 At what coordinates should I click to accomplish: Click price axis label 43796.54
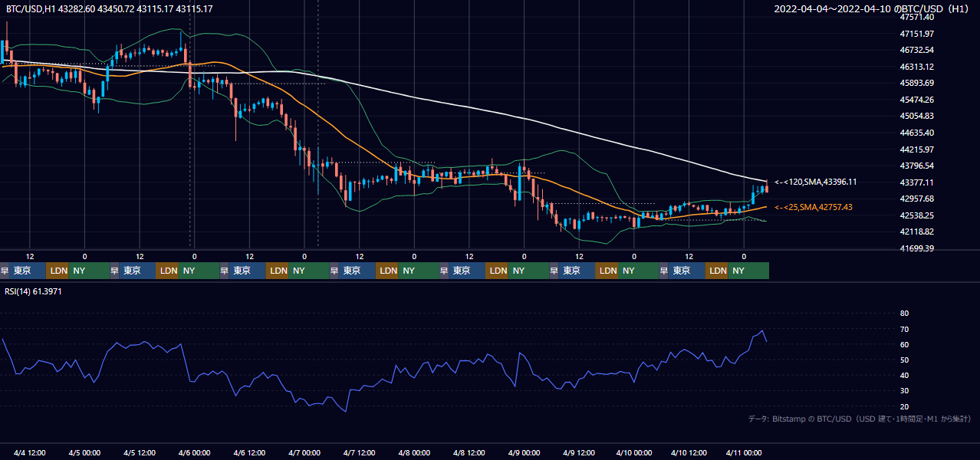pos(917,166)
